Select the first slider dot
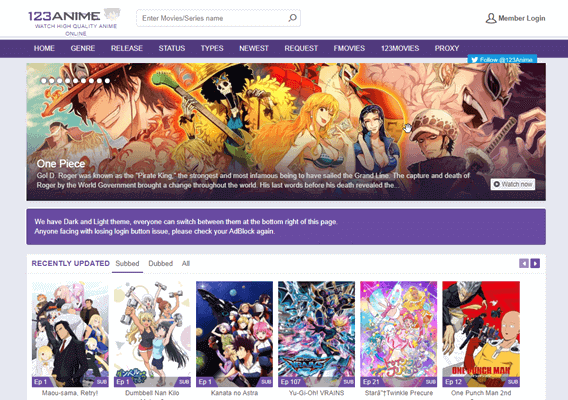568x400 pixels. (x=44, y=81)
